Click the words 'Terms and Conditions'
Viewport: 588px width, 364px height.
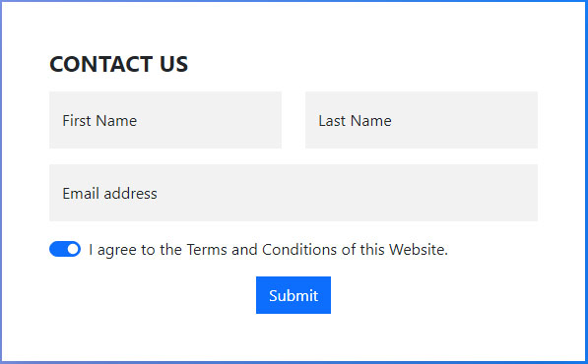pyautogui.click(x=262, y=250)
